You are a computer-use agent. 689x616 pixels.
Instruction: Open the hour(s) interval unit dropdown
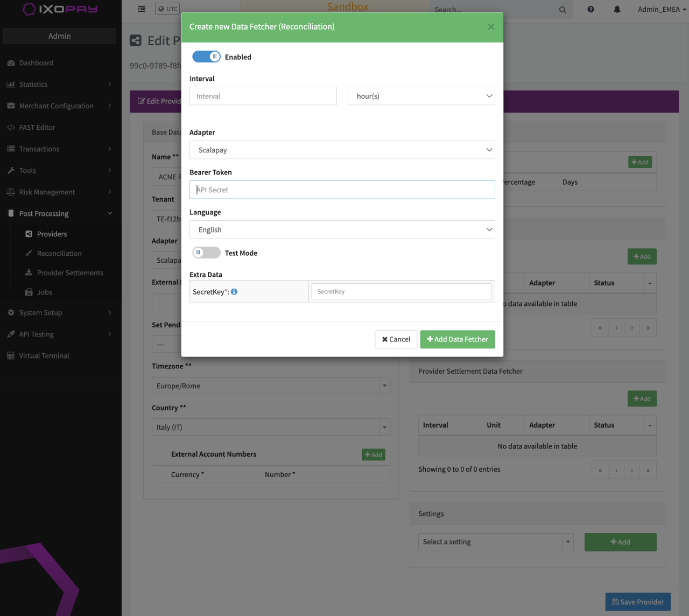(421, 96)
